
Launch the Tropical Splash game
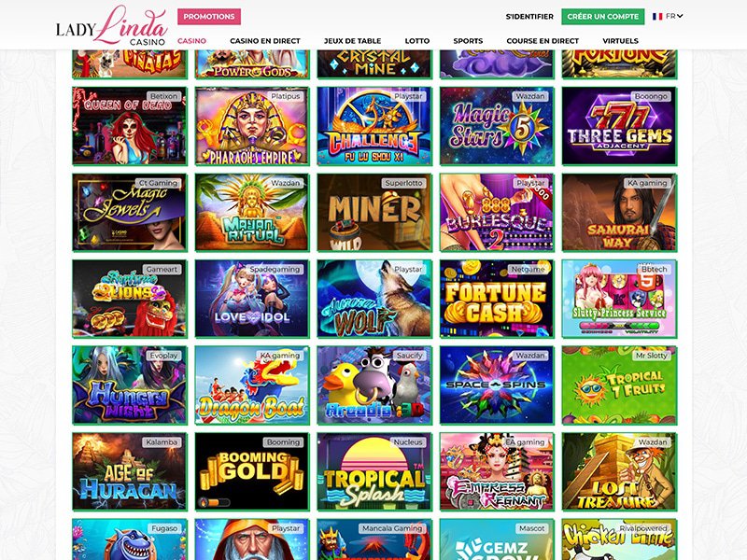click(x=374, y=471)
